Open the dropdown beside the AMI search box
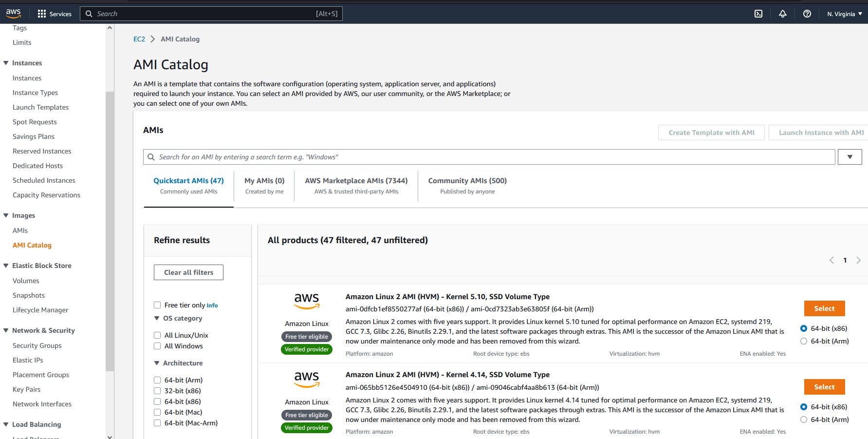This screenshot has width=868, height=439. (850, 157)
